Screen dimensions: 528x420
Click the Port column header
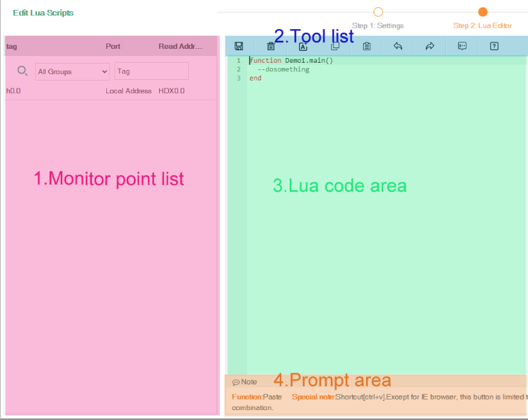click(113, 47)
